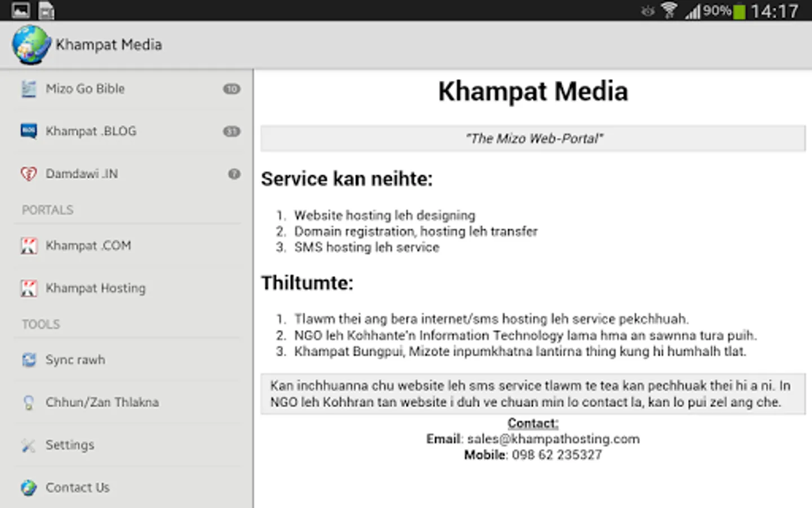Tap "The Mizo Web-Portal" tagline box
The height and width of the screenshot is (508, 812).
tap(533, 139)
